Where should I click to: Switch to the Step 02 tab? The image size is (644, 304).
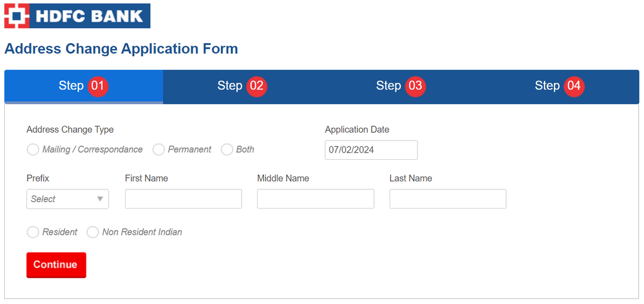point(230,86)
